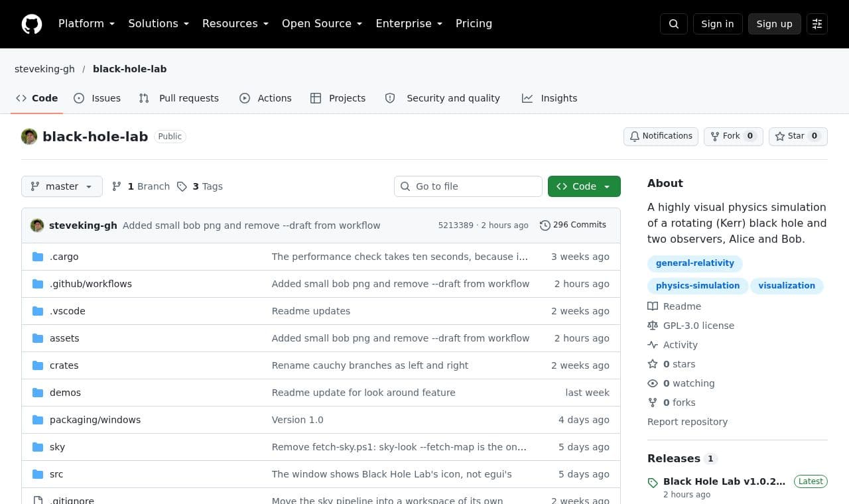This screenshot has width=849, height=504.
Task: Open the physics-simulation topic tag
Action: pos(698,286)
